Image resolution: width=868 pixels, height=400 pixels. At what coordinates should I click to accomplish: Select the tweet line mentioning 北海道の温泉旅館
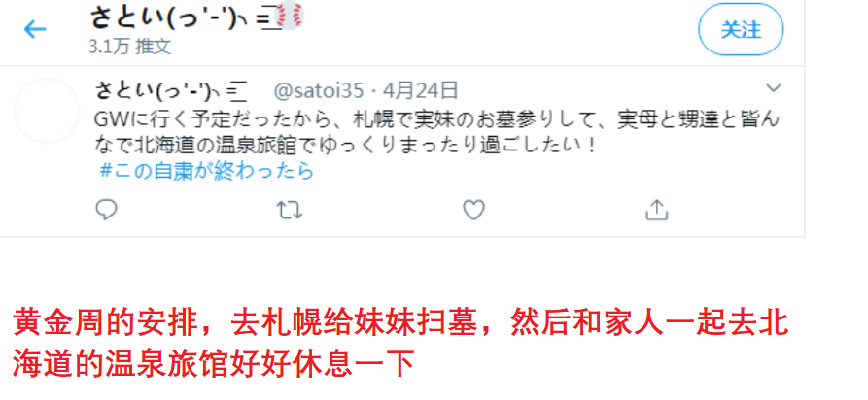[346, 145]
